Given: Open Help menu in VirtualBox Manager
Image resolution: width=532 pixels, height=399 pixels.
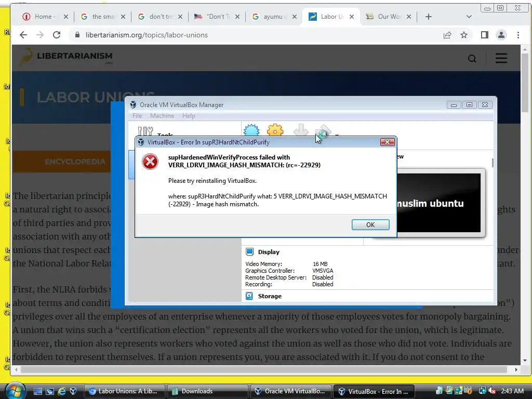Looking at the screenshot, I should pos(189,116).
